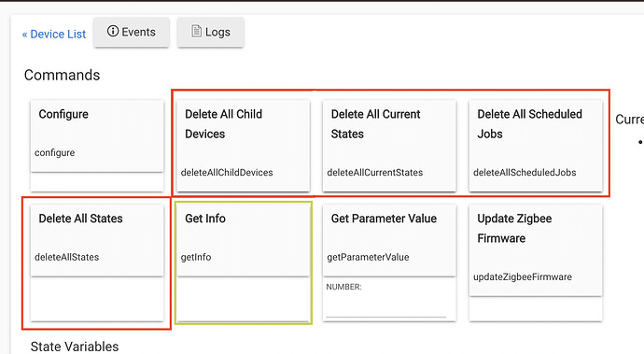Run Delete All Current States command
The image size is (644, 354).
(x=389, y=146)
